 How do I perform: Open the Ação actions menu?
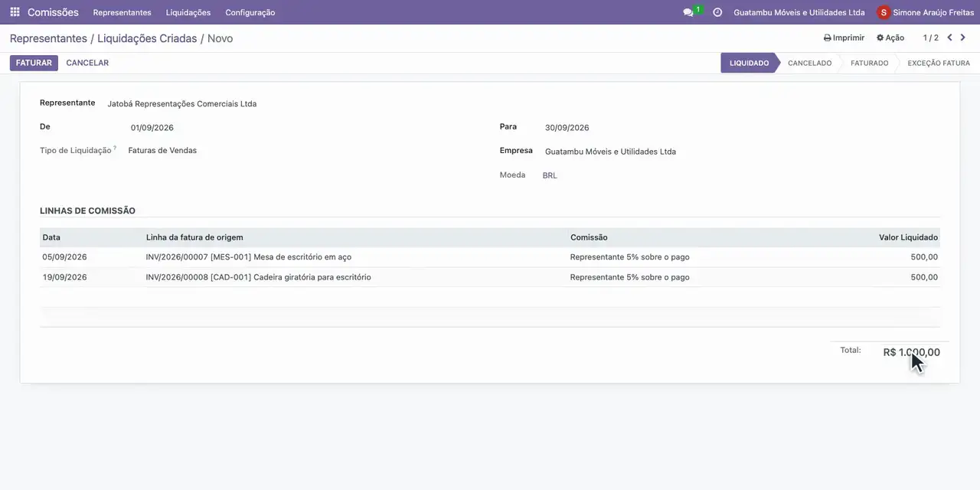(x=890, y=38)
